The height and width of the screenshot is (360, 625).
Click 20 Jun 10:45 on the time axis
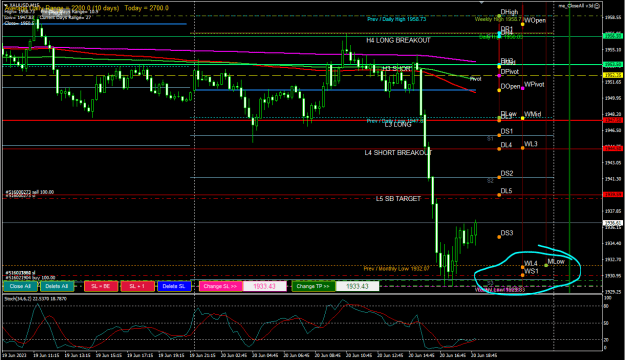pos(359,355)
